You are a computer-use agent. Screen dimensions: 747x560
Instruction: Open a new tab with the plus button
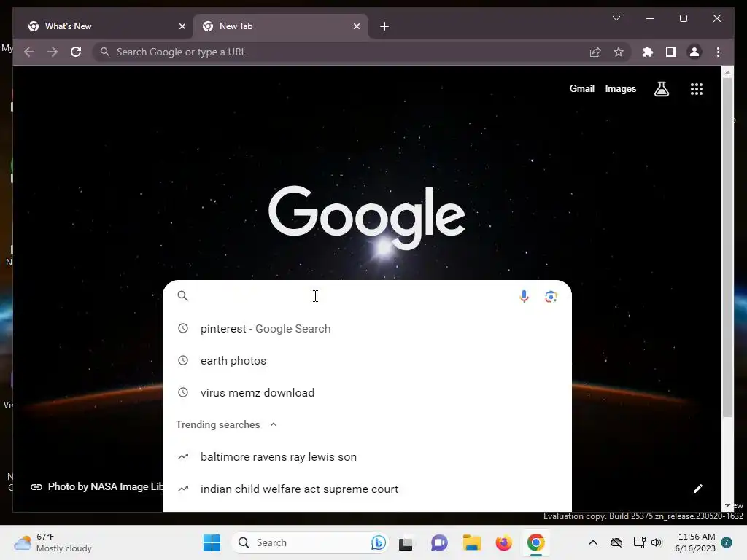[384, 26]
